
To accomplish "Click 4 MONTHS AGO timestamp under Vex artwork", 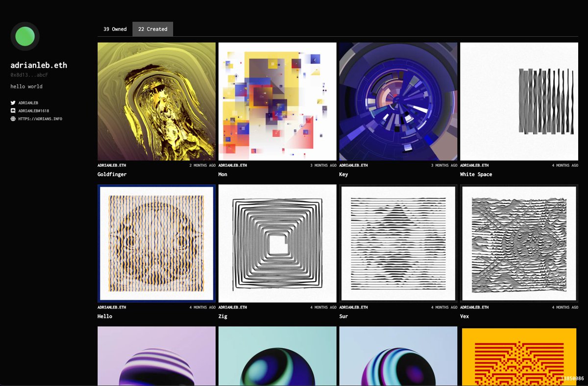I will coord(565,308).
